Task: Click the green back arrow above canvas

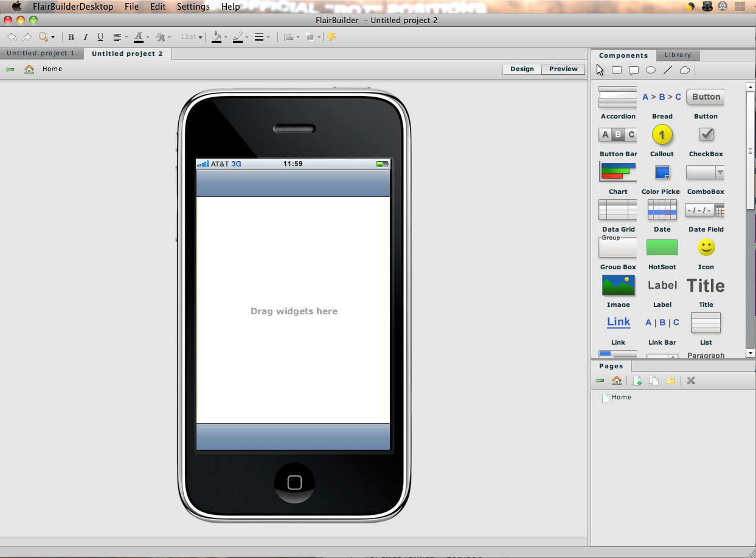Action: click(10, 69)
